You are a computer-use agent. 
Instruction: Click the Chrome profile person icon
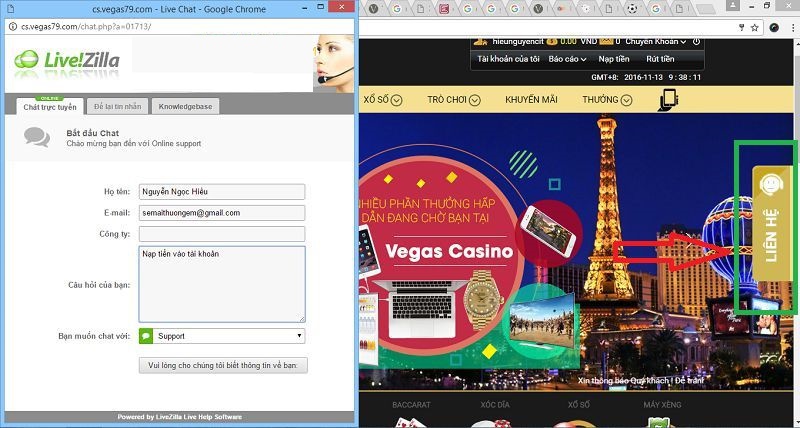click(x=733, y=6)
